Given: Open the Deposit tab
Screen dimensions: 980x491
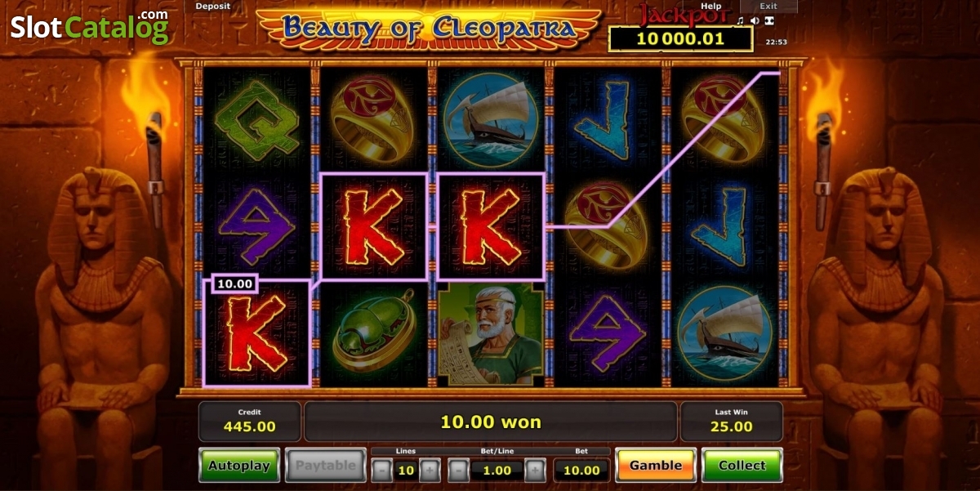Looking at the screenshot, I should (213, 6).
